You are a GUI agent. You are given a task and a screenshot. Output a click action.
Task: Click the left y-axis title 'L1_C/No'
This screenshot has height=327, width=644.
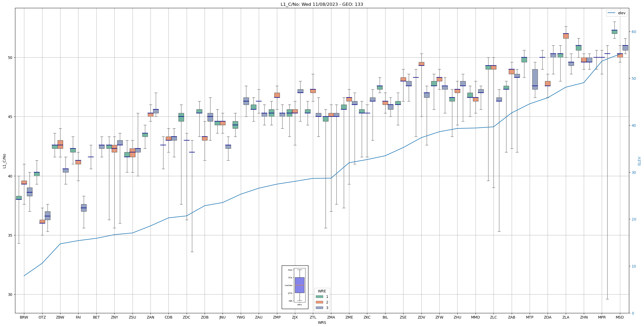tap(4, 161)
